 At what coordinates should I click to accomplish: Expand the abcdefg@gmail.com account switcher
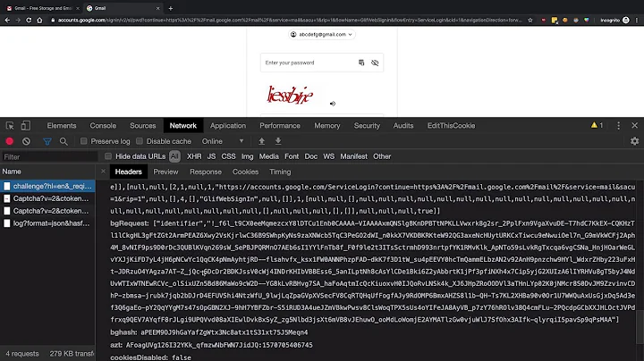pos(322,35)
